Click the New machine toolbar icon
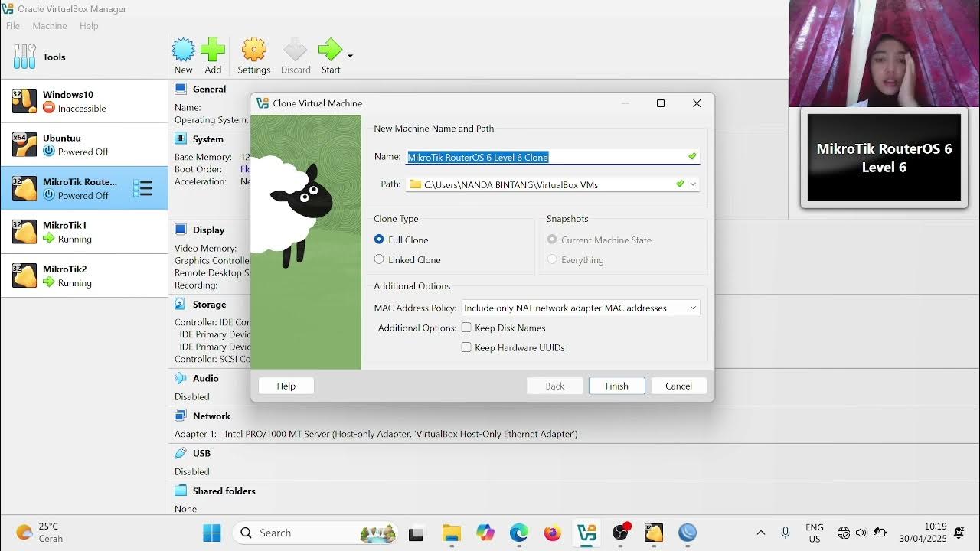This screenshot has height=551, width=980. pos(183,51)
